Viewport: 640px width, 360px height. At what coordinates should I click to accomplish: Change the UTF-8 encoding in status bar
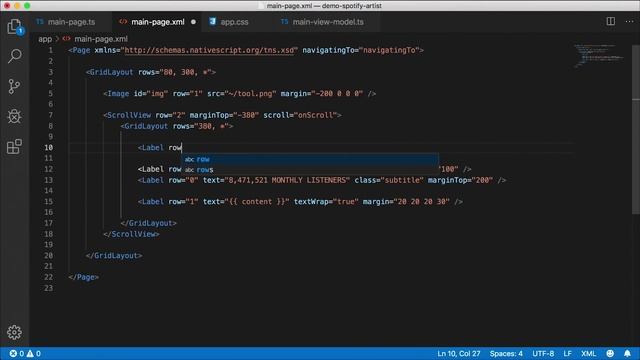point(543,353)
